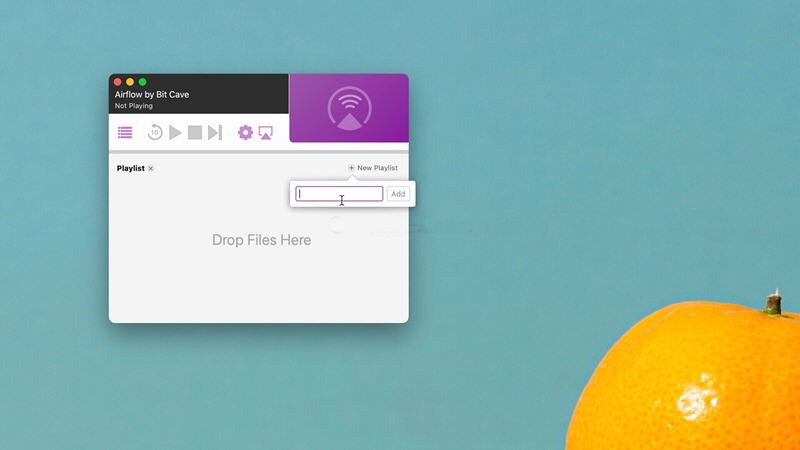Click the purple AirPlay artwork panel
The width and height of the screenshot is (800, 450).
(x=349, y=108)
